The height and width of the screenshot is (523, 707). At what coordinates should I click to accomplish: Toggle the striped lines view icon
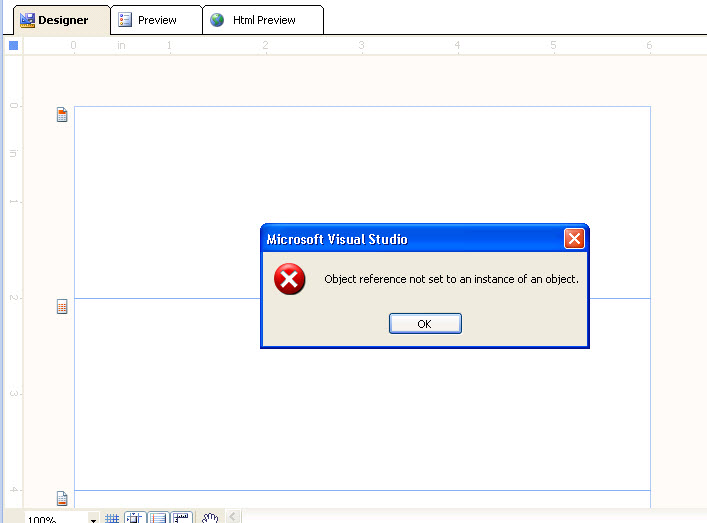[158, 518]
